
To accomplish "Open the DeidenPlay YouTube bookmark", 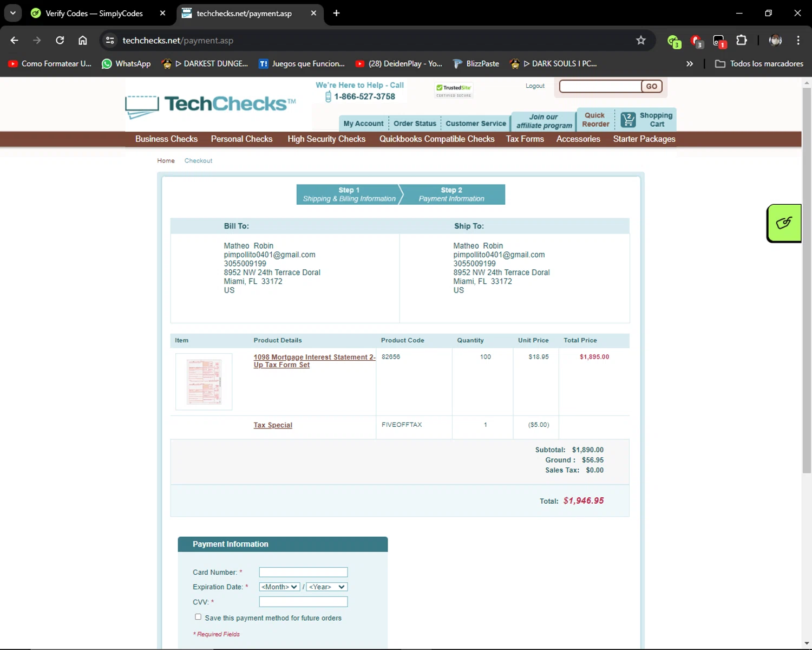I will (399, 63).
